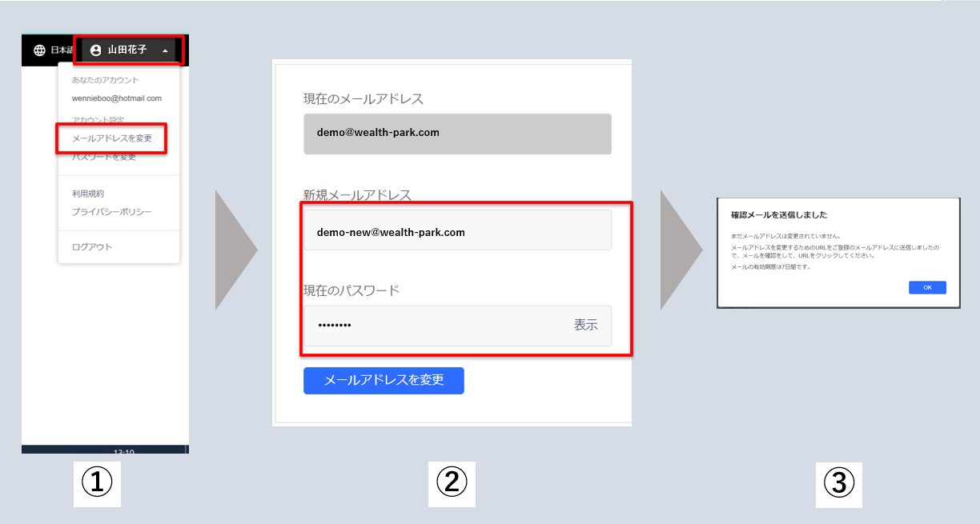The height and width of the screenshot is (524, 980).
Task: Choose パスワードを変更 from the account menu
Action: click(104, 157)
